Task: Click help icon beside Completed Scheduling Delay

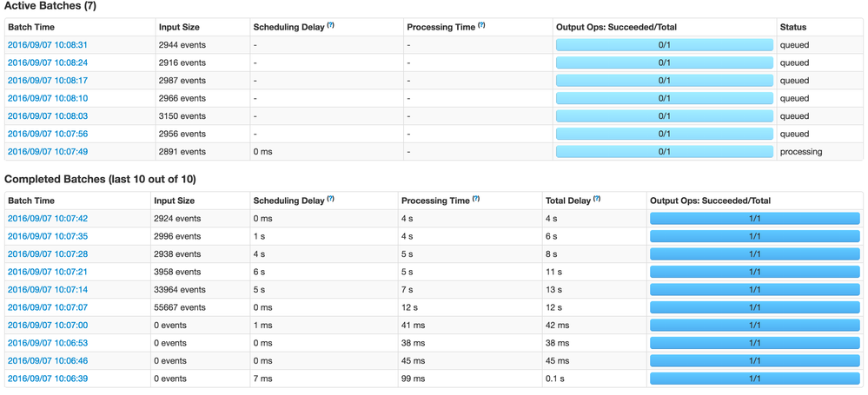Action: point(330,199)
